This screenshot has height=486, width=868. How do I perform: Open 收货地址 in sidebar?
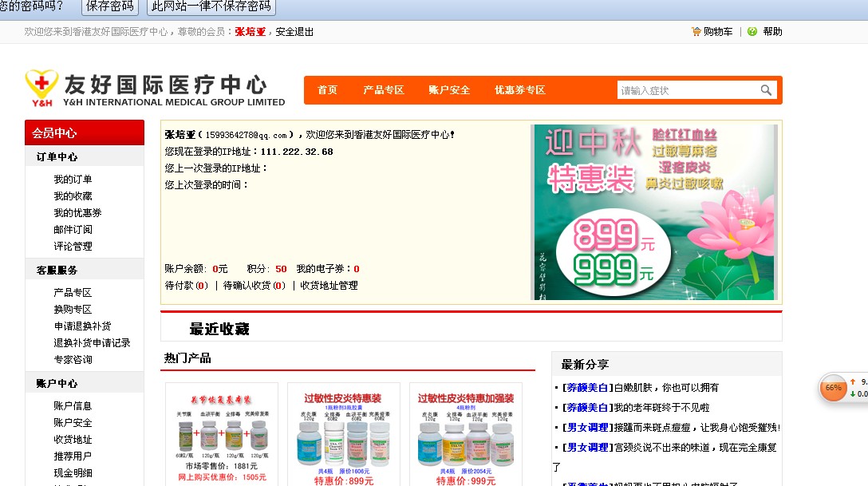[x=73, y=440]
